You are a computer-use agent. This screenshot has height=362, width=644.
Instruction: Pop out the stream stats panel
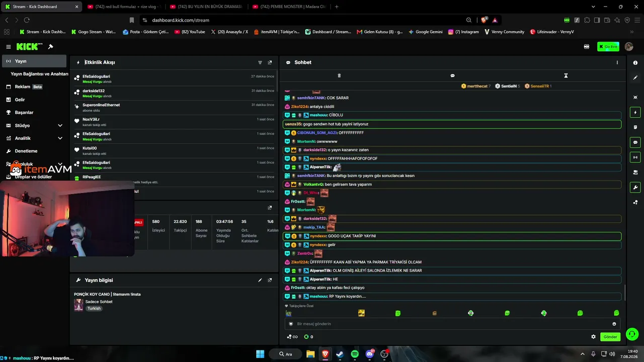coord(270,208)
